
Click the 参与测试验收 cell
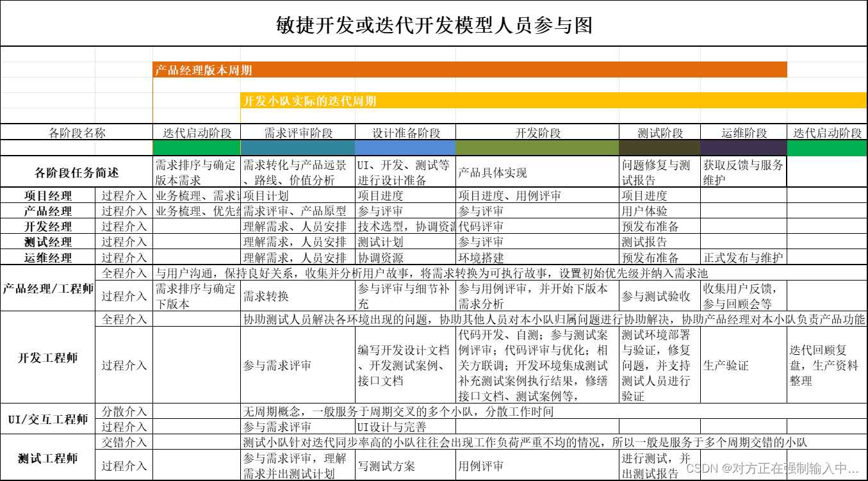click(x=660, y=296)
